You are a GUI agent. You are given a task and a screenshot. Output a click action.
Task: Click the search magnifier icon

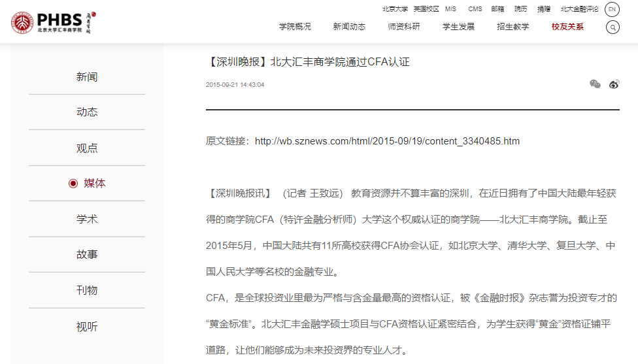click(613, 27)
